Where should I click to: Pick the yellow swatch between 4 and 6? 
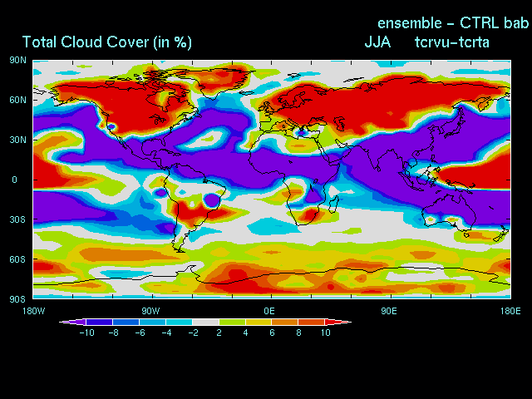259,322
